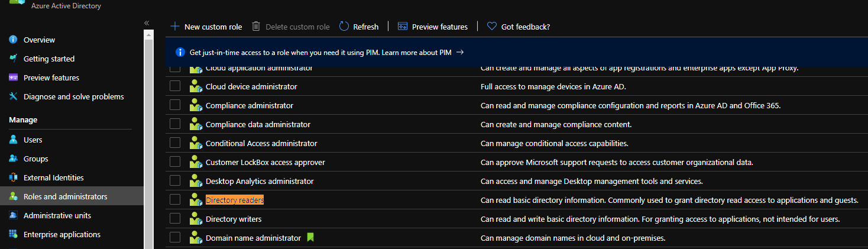Click the trash icon for Delete custom role
The height and width of the screenshot is (249, 868).
256,27
